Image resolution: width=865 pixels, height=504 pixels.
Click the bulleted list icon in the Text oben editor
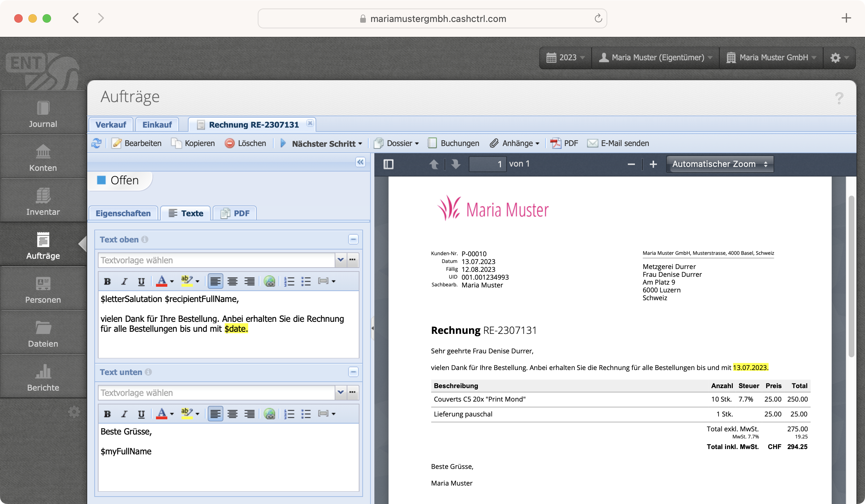pos(306,281)
